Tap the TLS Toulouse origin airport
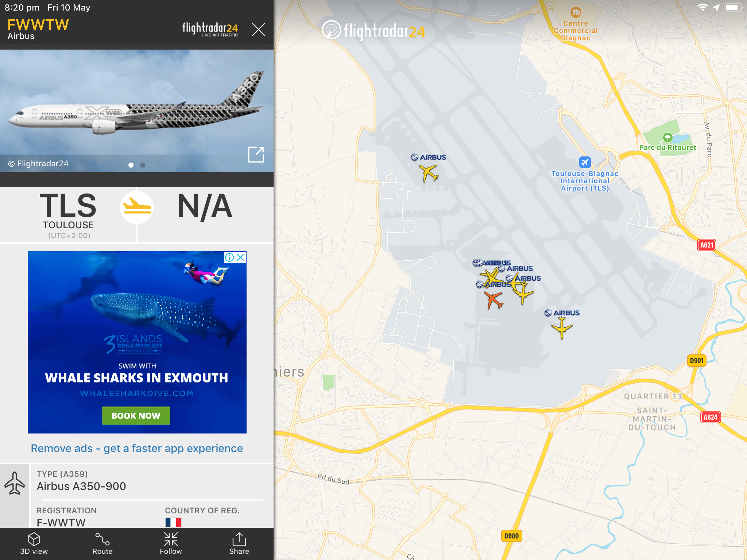The height and width of the screenshot is (560, 747). click(68, 214)
